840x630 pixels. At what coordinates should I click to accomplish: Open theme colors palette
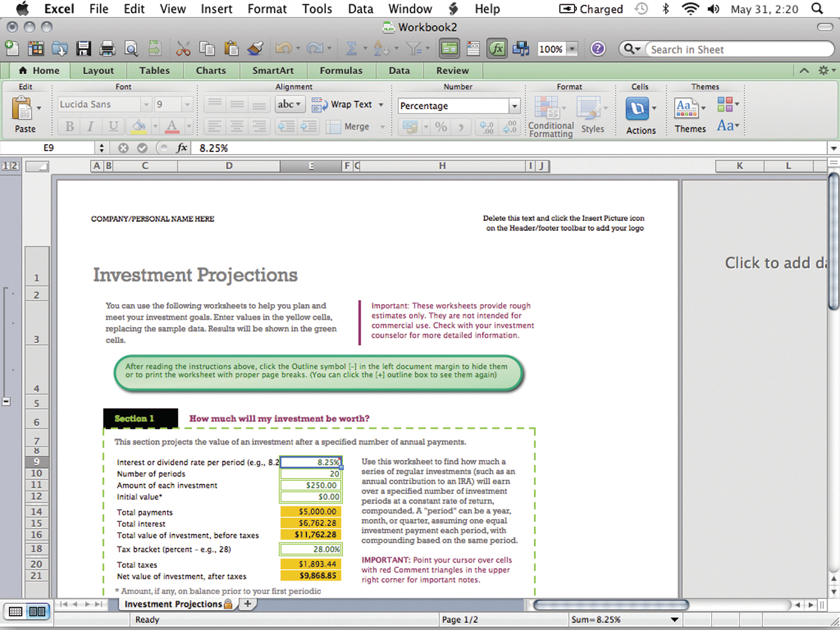[728, 104]
